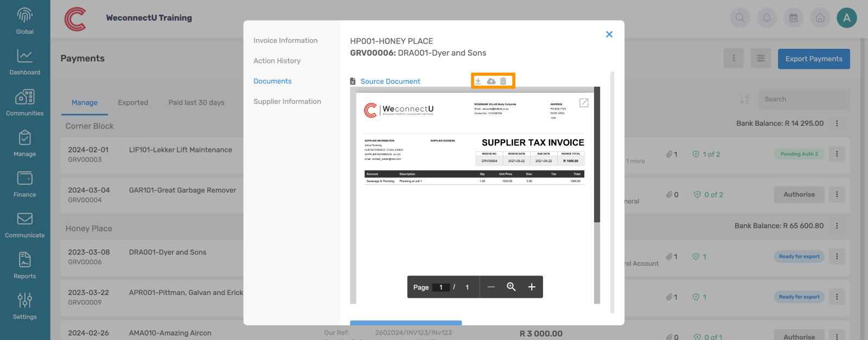The image size is (868, 340).
Task: Open notifications bell in top bar
Action: [x=767, y=18]
